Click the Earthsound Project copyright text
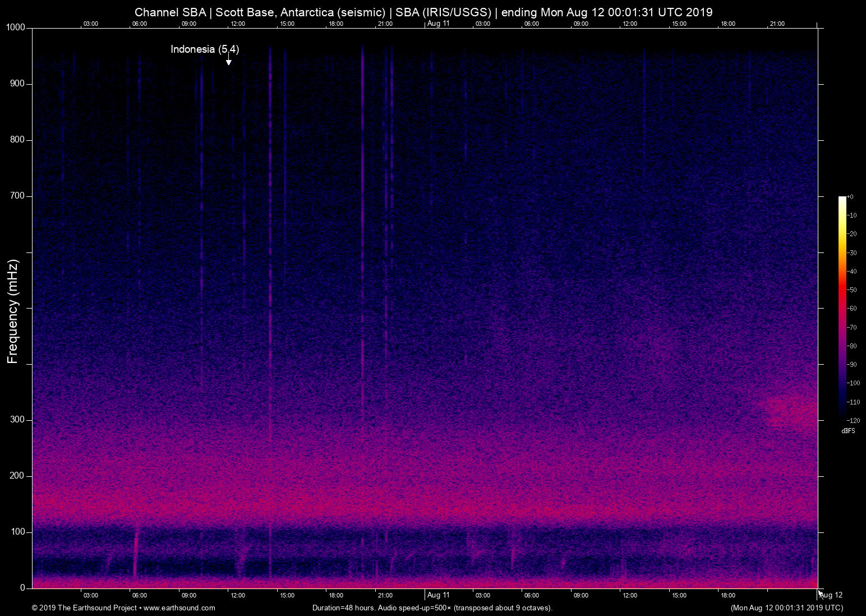 tap(84, 608)
